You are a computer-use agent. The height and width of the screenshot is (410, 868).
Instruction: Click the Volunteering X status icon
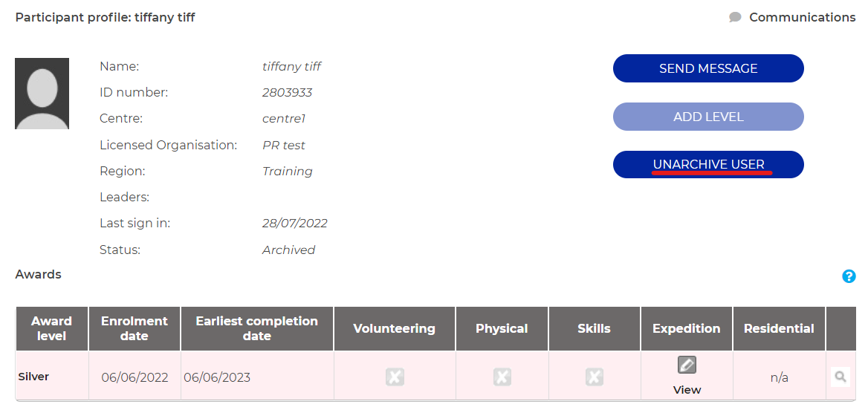coord(395,377)
